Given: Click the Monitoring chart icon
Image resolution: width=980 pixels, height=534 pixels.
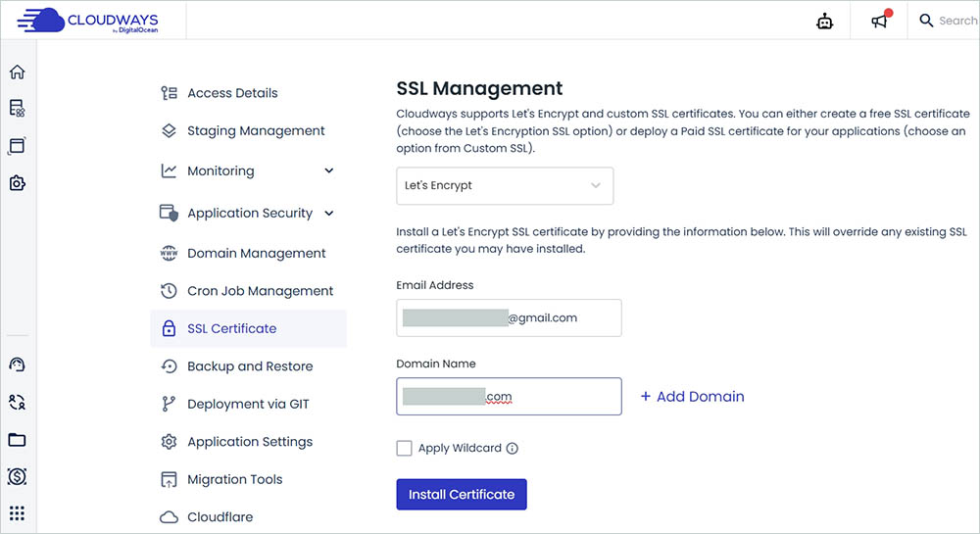Looking at the screenshot, I should [169, 170].
